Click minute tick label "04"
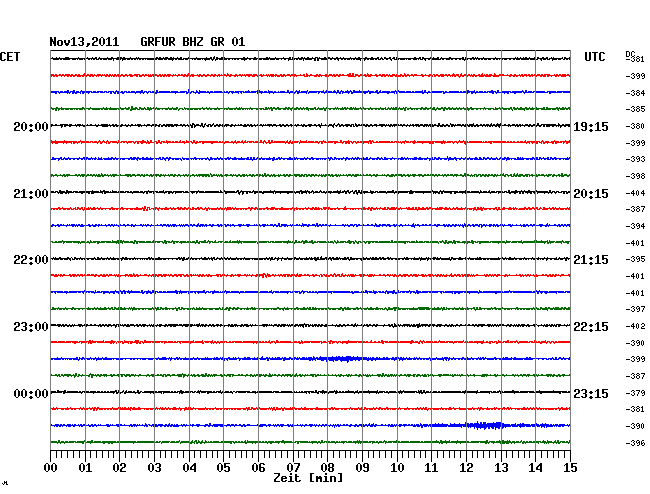Screen dimensions: 650x494 pos(189,468)
